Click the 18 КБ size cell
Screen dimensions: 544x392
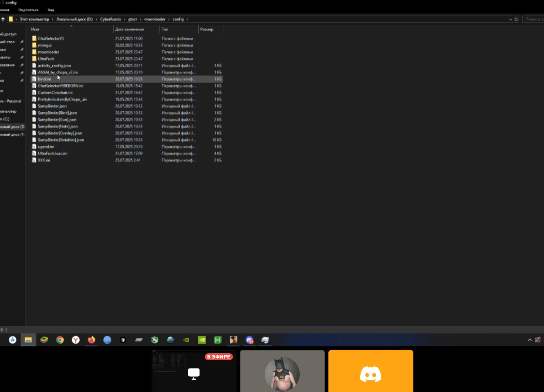coord(217,140)
